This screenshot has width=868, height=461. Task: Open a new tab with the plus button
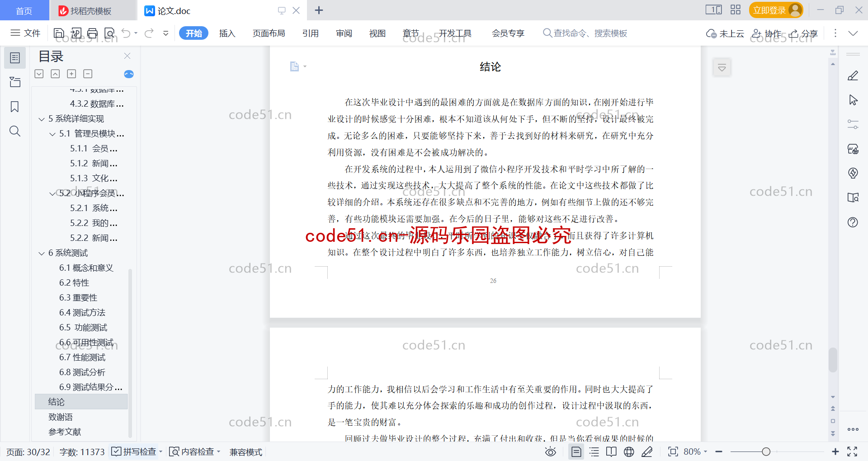tap(319, 10)
